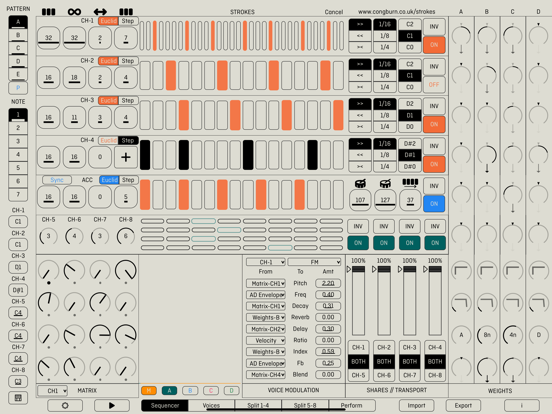Open the Weights-B dropdown for Reverb
Image resolution: width=552 pixels, height=414 pixels.
pyautogui.click(x=266, y=318)
